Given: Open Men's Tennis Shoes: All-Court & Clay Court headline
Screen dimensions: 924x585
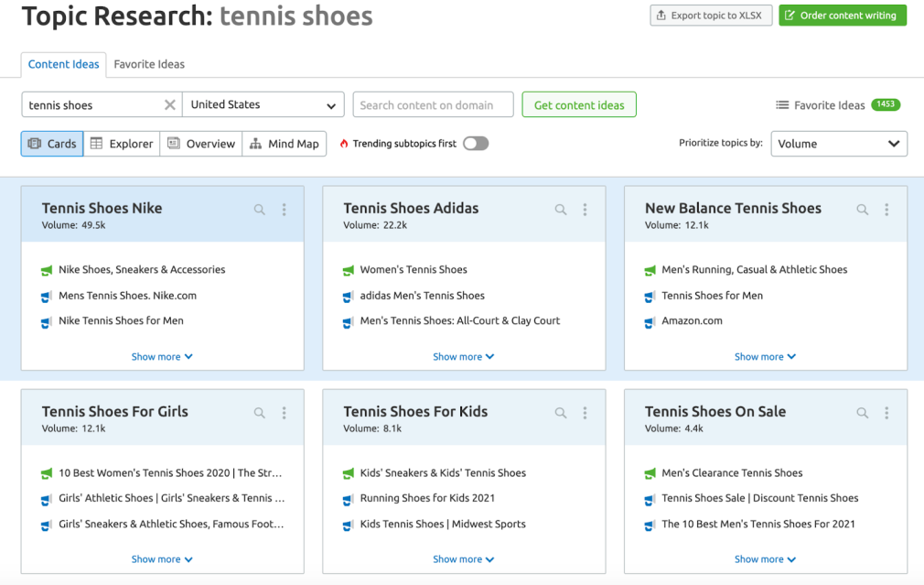Looking at the screenshot, I should [459, 320].
